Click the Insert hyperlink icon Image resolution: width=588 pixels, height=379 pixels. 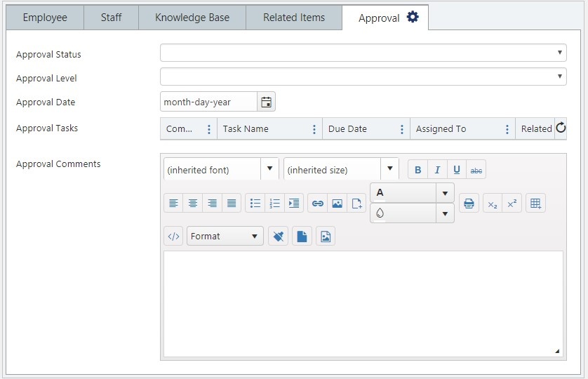pyautogui.click(x=318, y=204)
